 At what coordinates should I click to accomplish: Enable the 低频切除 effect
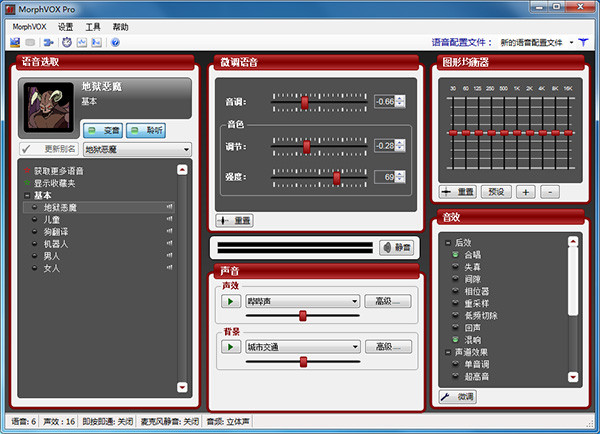tap(455, 315)
